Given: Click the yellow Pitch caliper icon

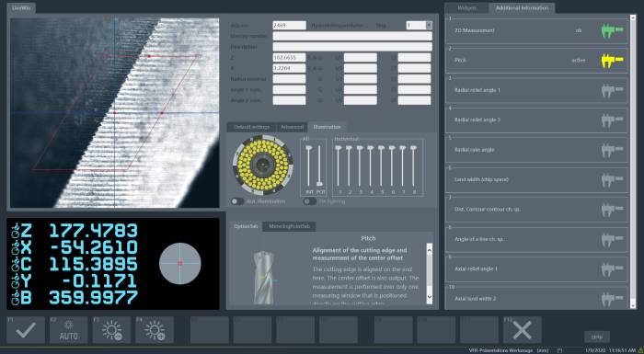Looking at the screenshot, I should 612,61.
